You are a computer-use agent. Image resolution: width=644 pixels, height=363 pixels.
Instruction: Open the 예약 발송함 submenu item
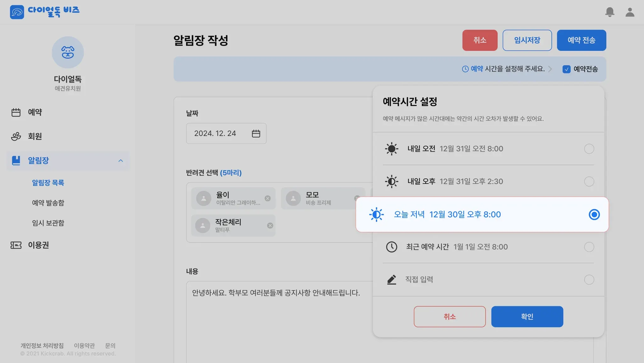[48, 203]
